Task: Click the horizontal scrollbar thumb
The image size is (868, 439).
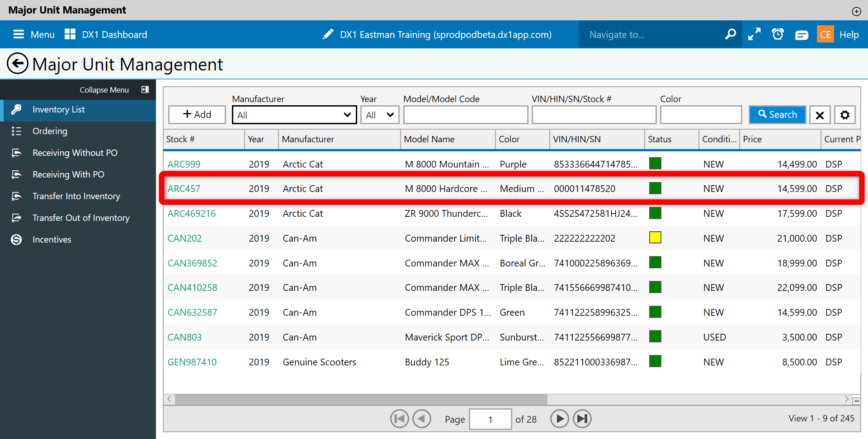Action: point(361,399)
